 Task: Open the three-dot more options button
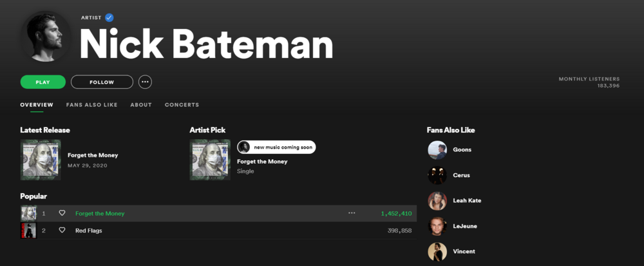[145, 82]
